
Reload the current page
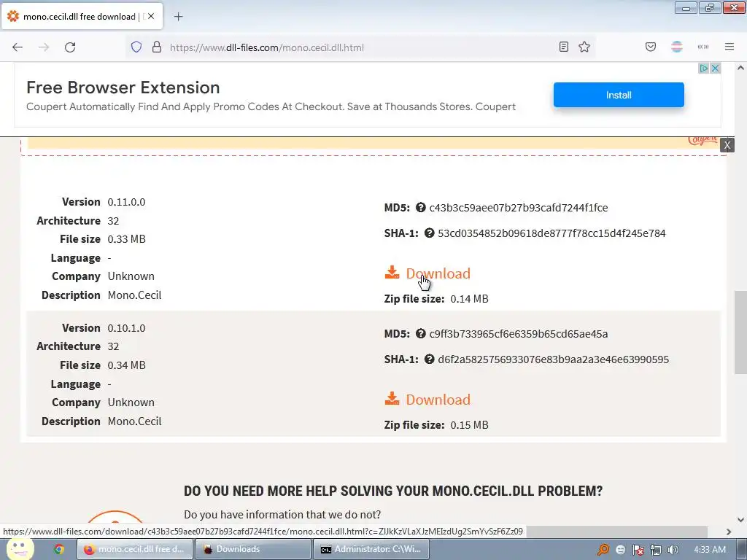point(70,47)
